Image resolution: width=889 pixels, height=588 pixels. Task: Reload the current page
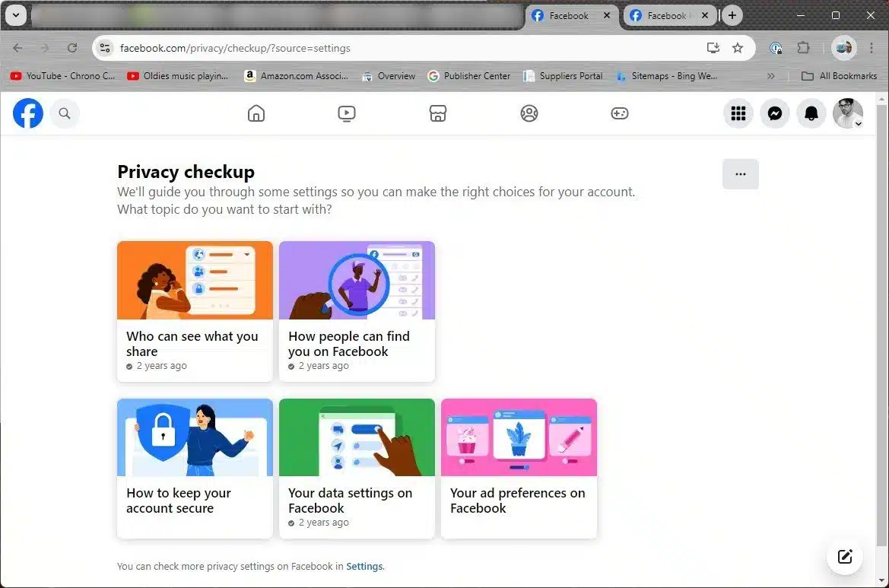72,48
